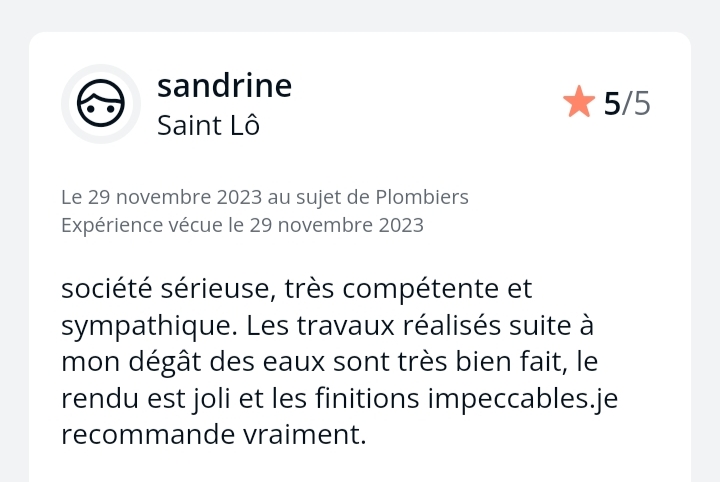Click the "société sérieuse" opening review line
Viewport: 720px width, 482px height.
(x=165, y=289)
